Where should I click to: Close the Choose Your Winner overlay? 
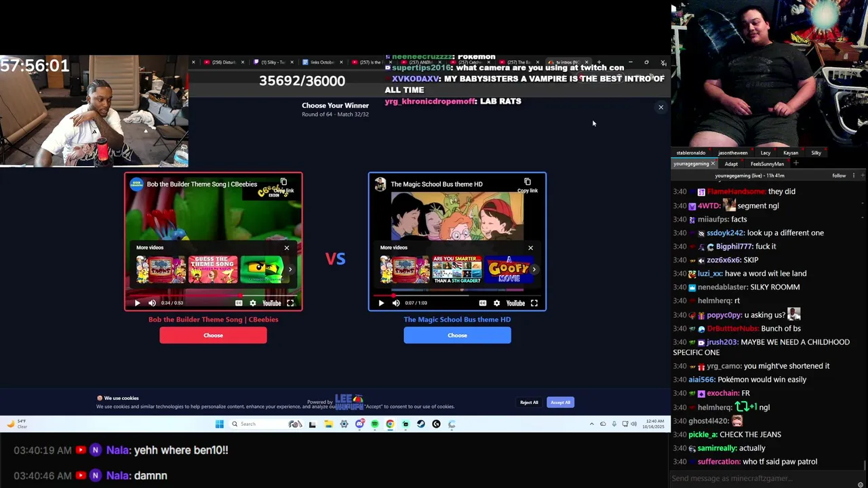point(660,107)
